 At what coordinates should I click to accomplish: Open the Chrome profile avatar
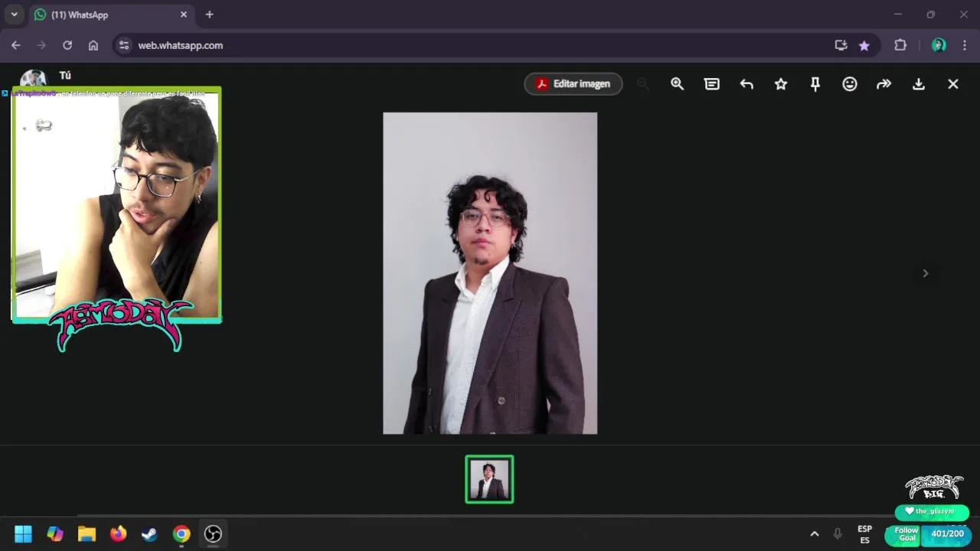point(939,45)
